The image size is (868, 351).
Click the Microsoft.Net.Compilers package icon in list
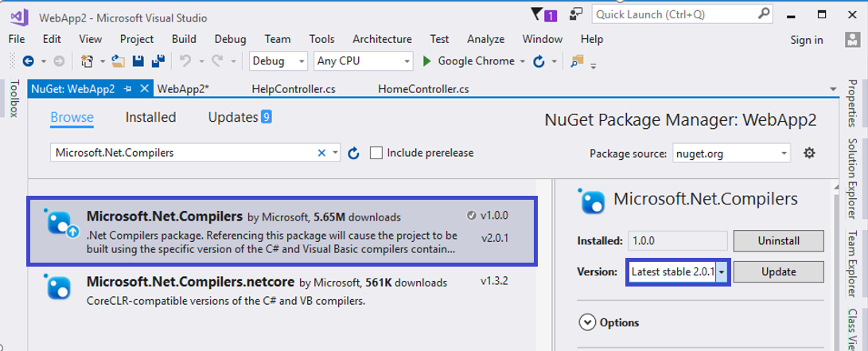click(62, 224)
